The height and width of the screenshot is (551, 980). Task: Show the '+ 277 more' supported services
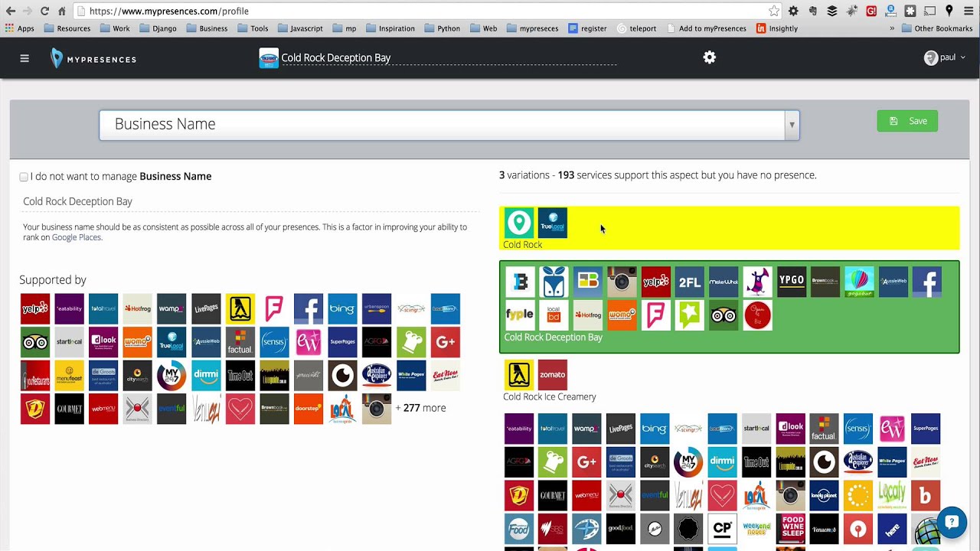(x=420, y=408)
